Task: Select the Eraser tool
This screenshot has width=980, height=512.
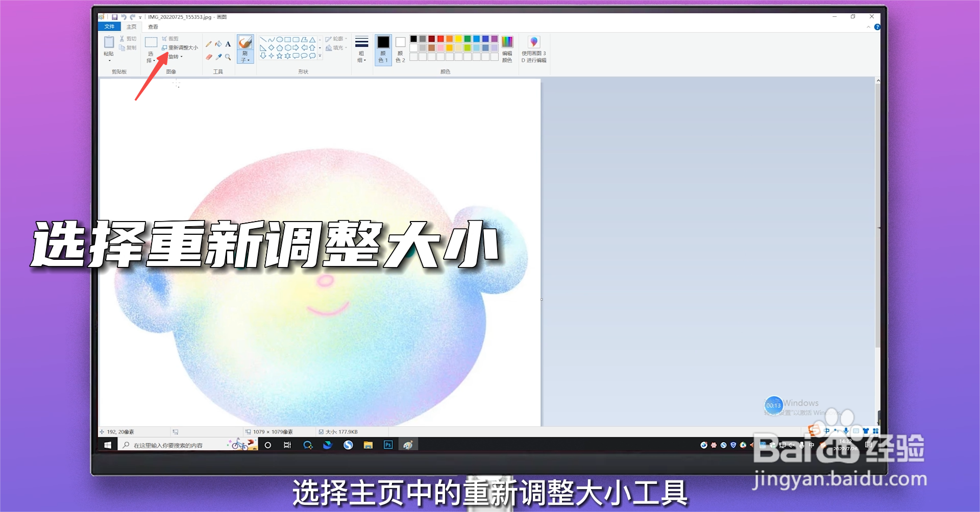Action: 209,57
